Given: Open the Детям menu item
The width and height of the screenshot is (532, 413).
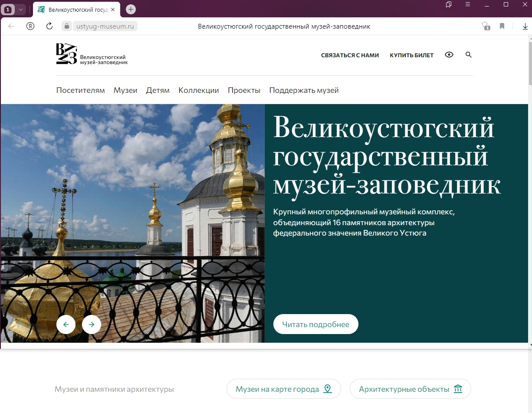Looking at the screenshot, I should 158,90.
